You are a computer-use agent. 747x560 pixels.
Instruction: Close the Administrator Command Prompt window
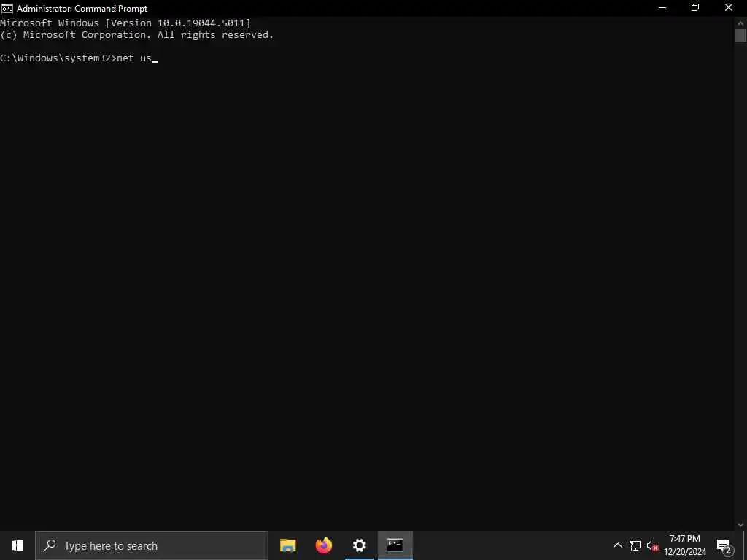[729, 8]
